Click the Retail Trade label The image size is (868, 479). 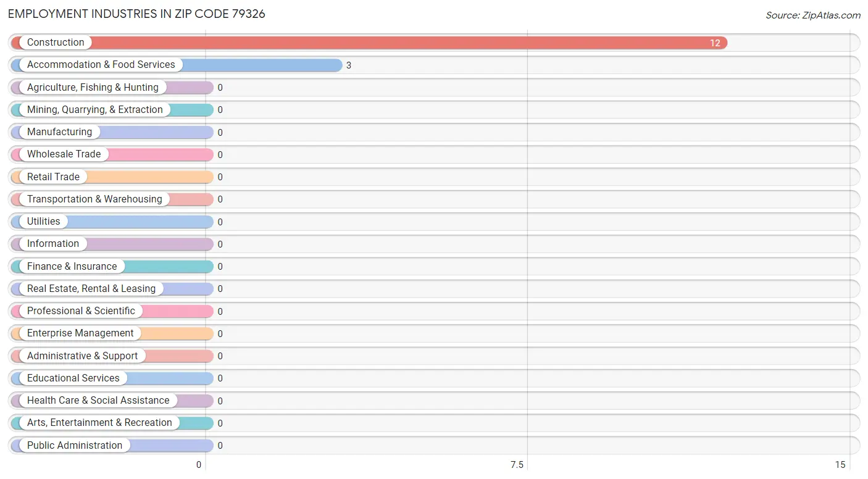(x=53, y=177)
